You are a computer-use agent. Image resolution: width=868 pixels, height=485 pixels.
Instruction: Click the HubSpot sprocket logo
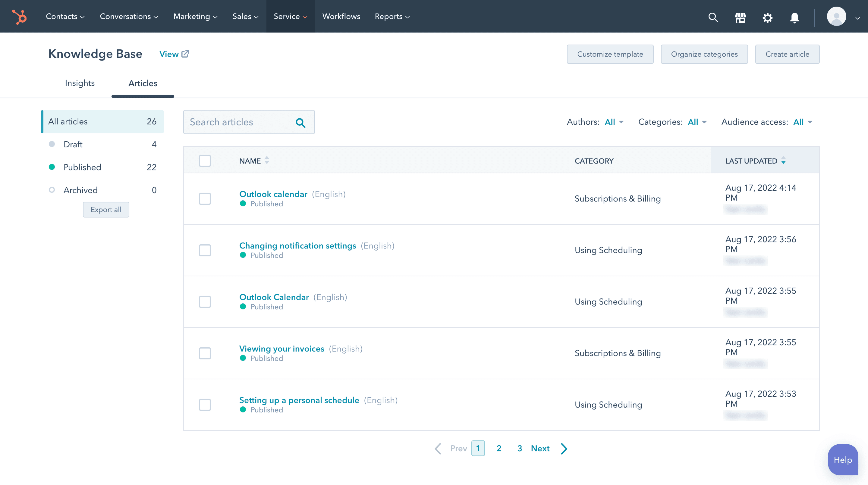click(19, 17)
